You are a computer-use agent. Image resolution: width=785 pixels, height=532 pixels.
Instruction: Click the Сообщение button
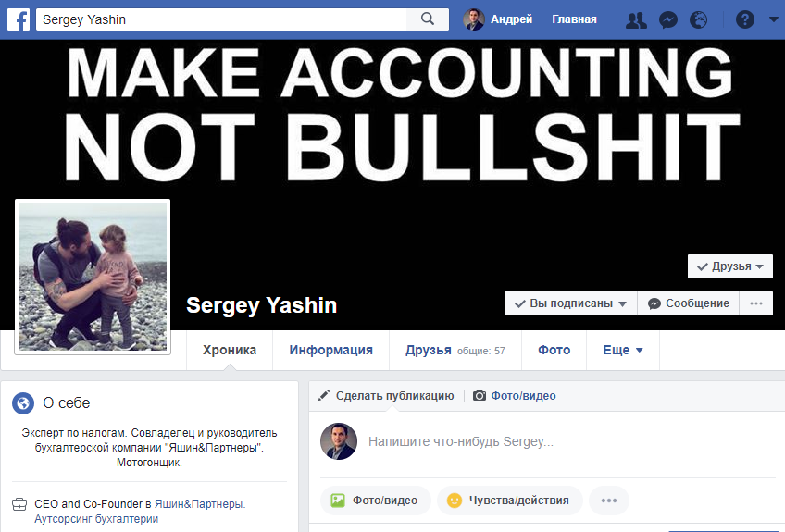coord(689,303)
